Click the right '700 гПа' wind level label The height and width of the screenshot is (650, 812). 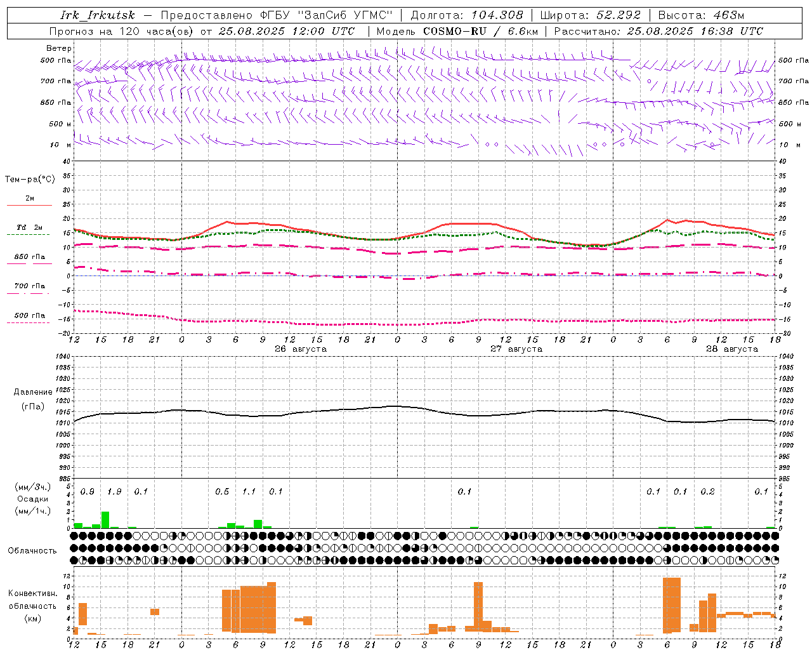(794, 81)
